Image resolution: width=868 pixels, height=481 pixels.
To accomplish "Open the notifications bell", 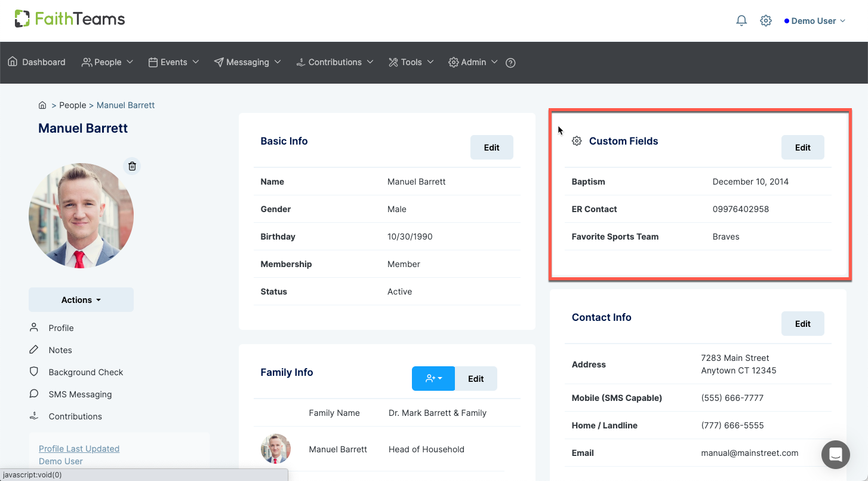I will click(x=741, y=20).
